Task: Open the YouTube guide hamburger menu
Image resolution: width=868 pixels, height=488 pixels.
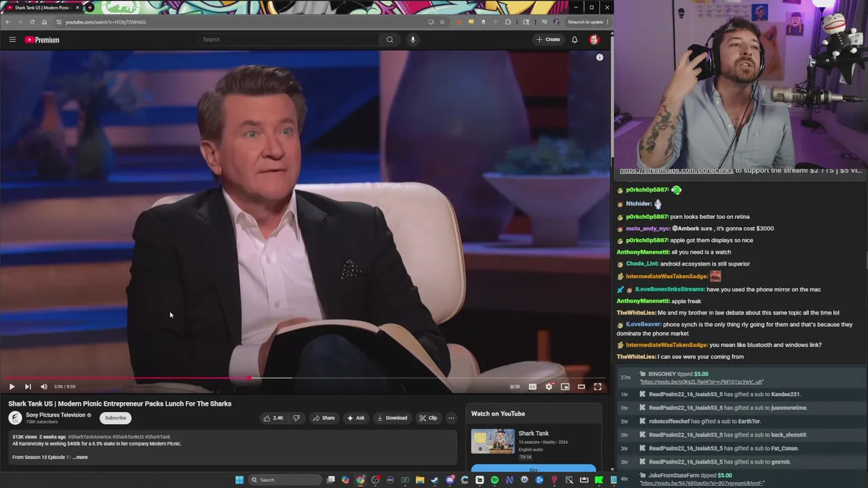Action: [x=12, y=40]
